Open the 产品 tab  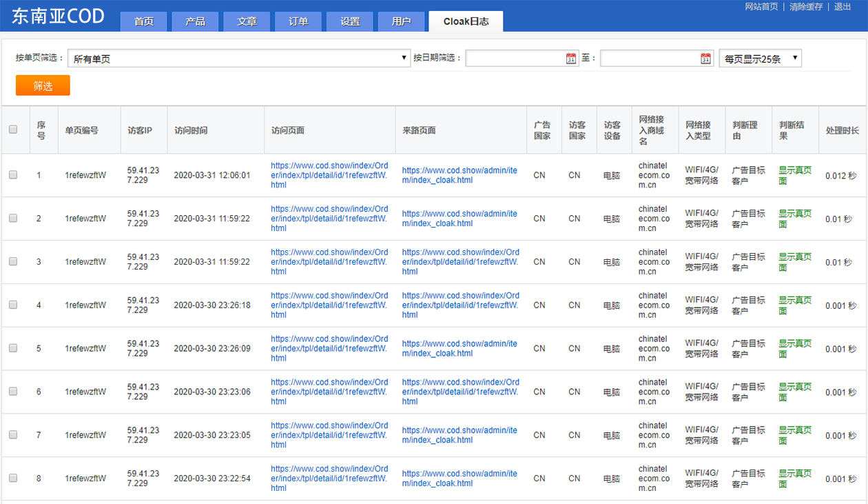point(196,21)
